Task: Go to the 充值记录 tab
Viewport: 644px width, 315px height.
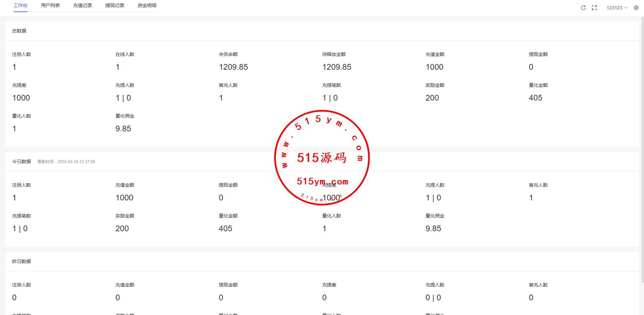Action: pyautogui.click(x=83, y=5)
